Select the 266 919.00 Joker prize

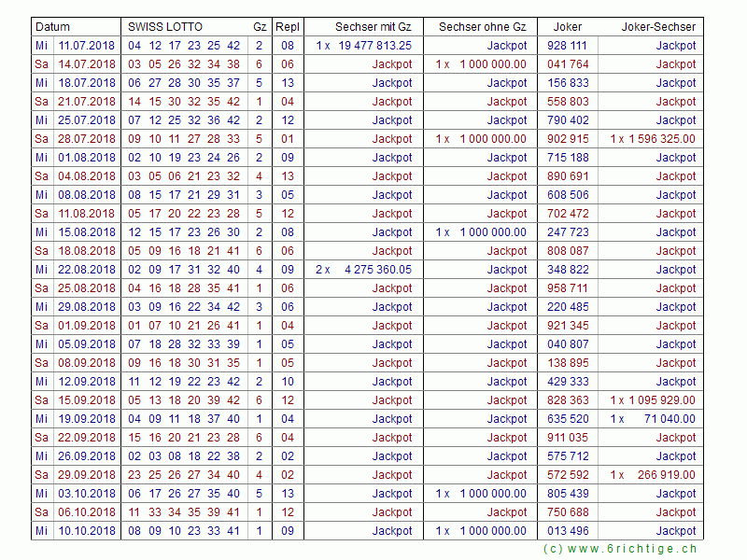coord(666,475)
